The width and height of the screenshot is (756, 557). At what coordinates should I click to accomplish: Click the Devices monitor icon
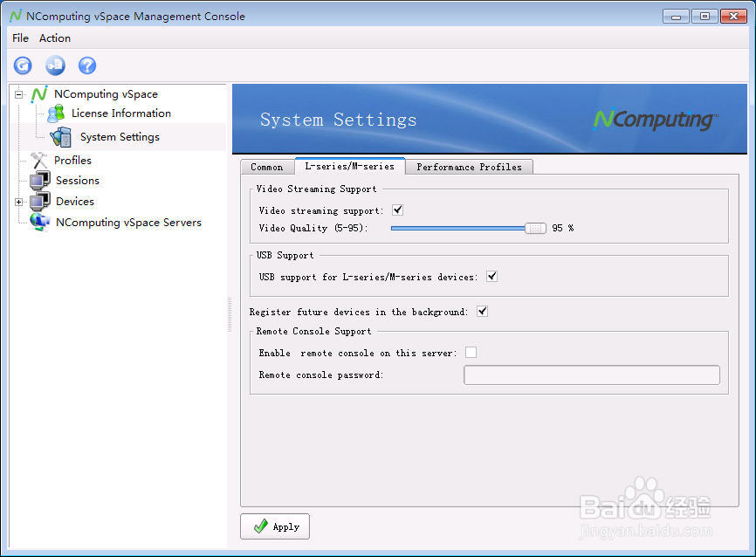click(x=39, y=202)
